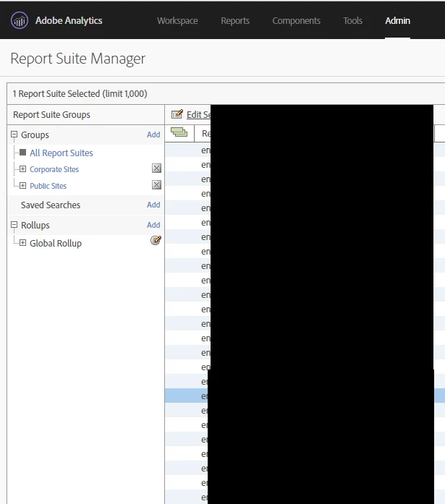The image size is (445, 504).
Task: Click the Adobe Analytics title text
Action: (69, 20)
